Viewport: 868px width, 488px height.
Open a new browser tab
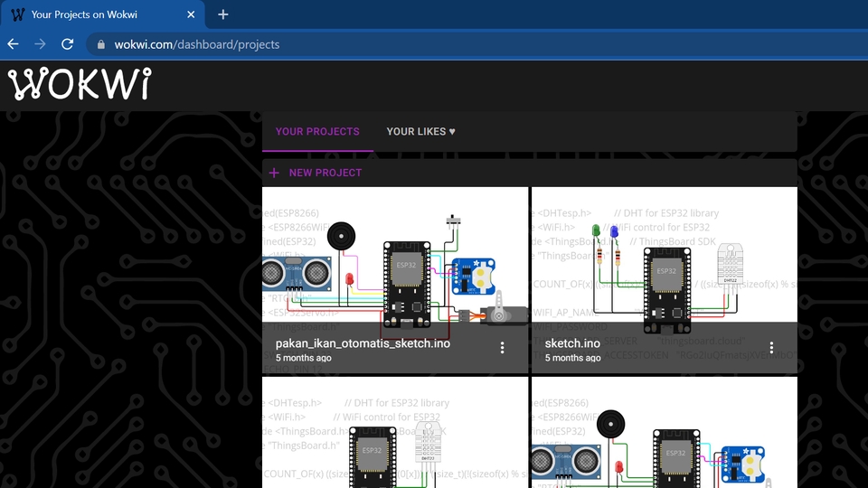click(x=223, y=14)
